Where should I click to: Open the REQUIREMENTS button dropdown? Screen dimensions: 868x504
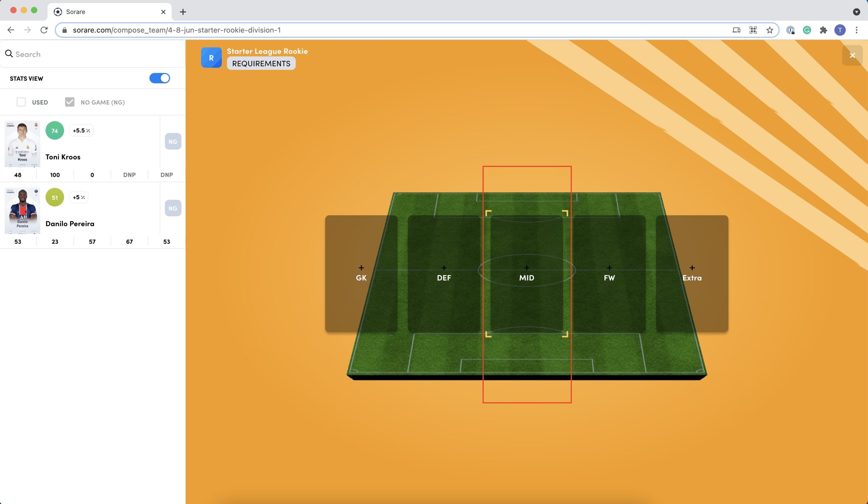coord(261,63)
